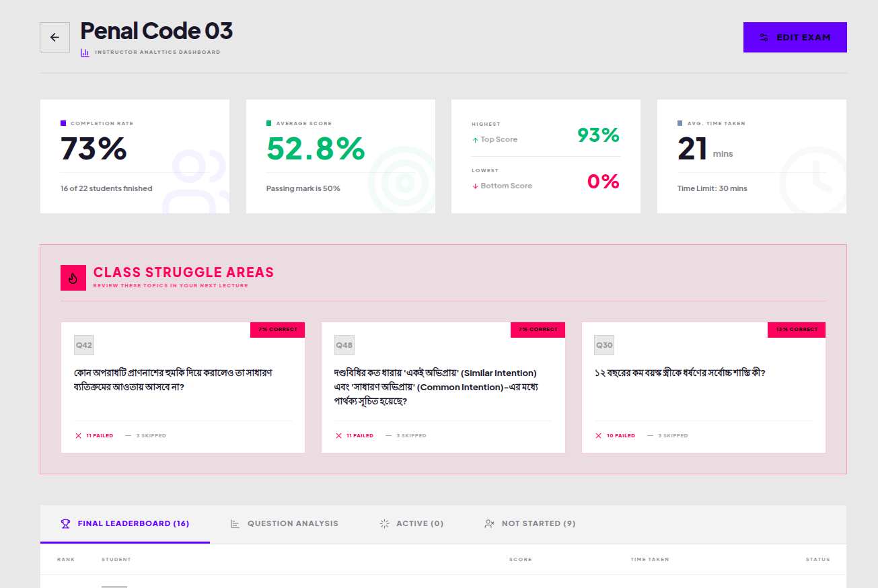Click the Score column header
The width and height of the screenshot is (878, 588).
521,560
